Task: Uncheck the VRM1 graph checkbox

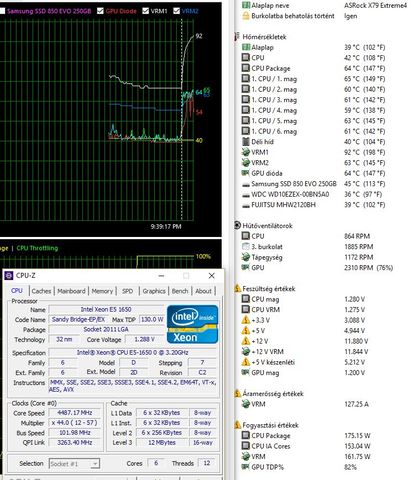Action: point(145,11)
